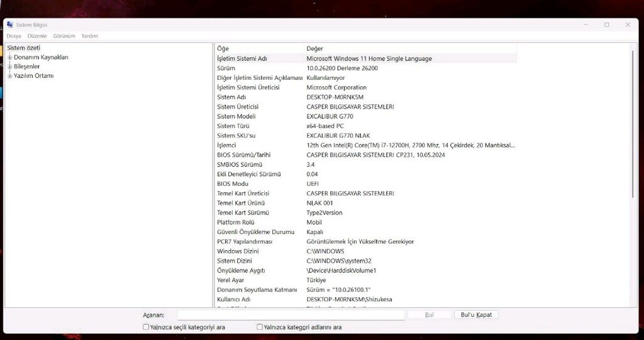Open the Dosya menu

point(14,36)
